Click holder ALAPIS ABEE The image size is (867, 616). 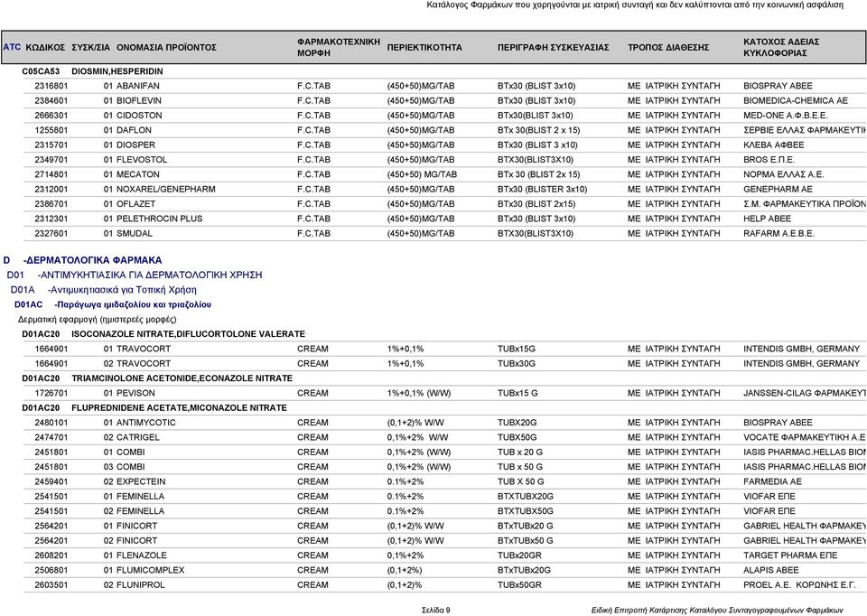click(770, 570)
